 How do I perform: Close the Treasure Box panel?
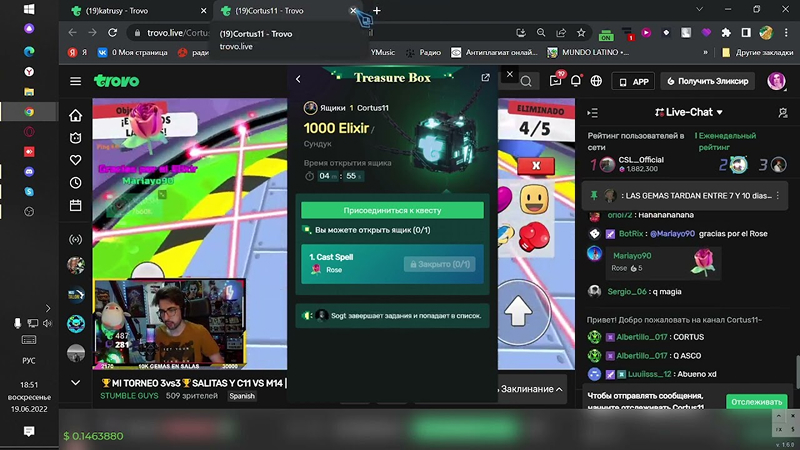[510, 74]
